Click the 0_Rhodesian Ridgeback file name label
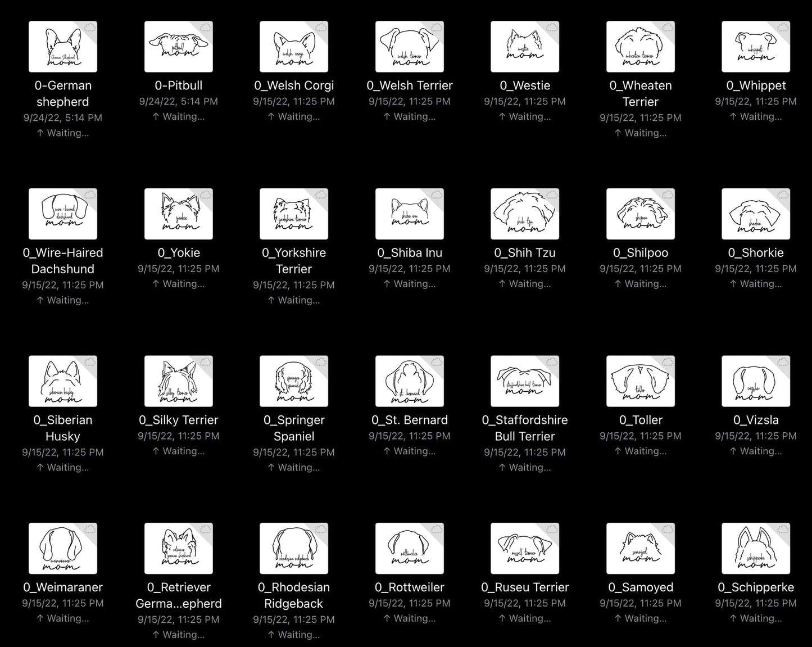The height and width of the screenshot is (647, 812). (294, 595)
